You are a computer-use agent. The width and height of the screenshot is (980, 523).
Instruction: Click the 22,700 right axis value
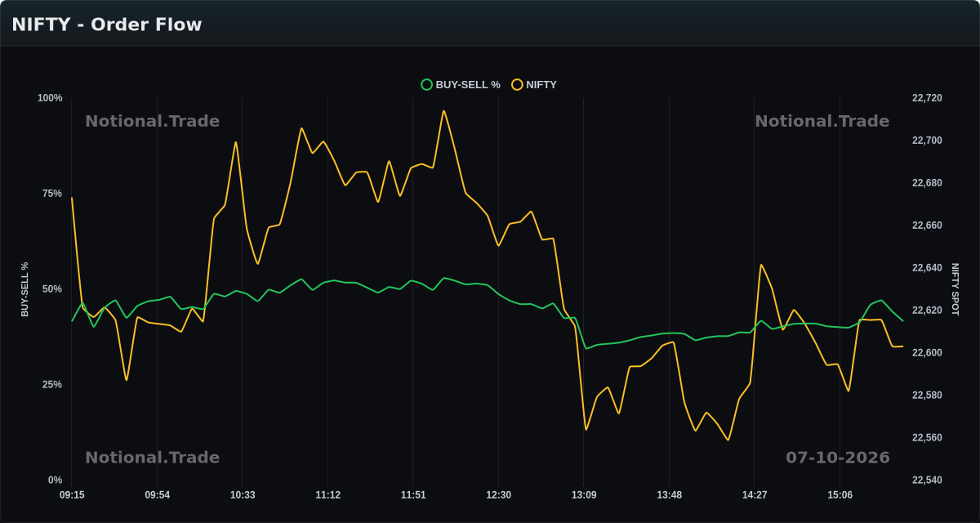pyautogui.click(x=927, y=141)
